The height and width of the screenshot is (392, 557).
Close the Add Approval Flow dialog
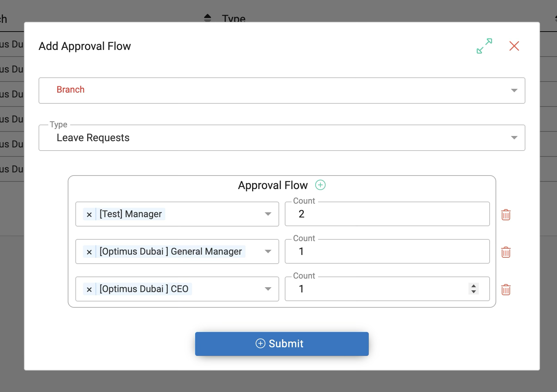point(514,46)
